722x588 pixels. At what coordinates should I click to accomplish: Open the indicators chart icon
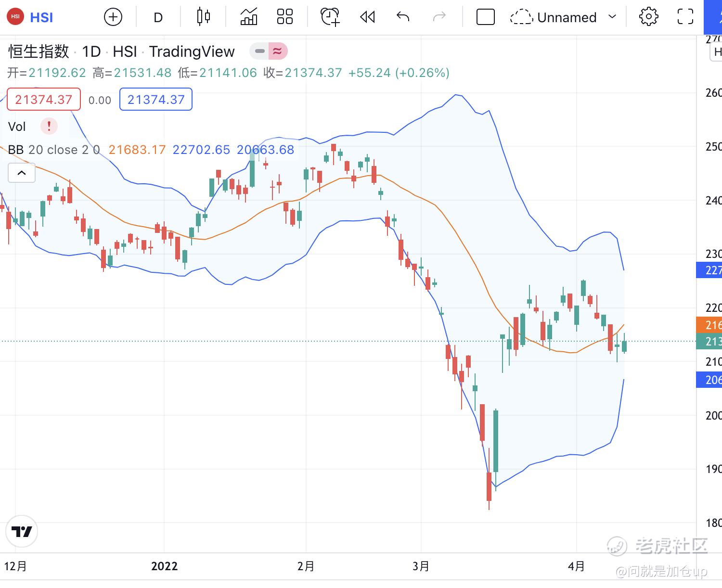coord(248,17)
